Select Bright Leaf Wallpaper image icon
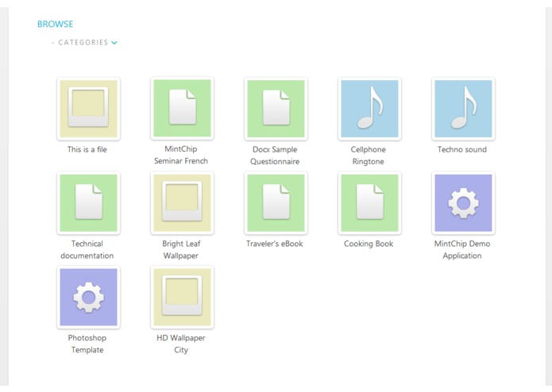552x392 pixels. point(182,203)
